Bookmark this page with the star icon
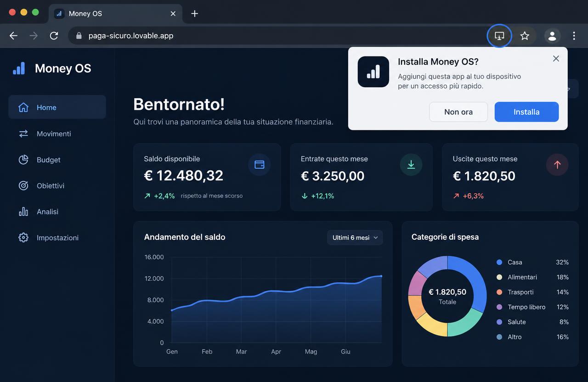 click(525, 36)
